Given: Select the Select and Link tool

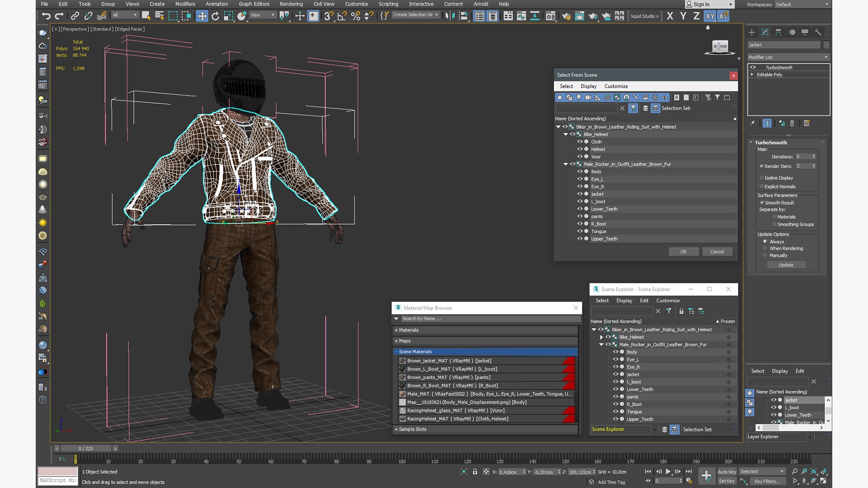Looking at the screenshot, I should tap(75, 16).
